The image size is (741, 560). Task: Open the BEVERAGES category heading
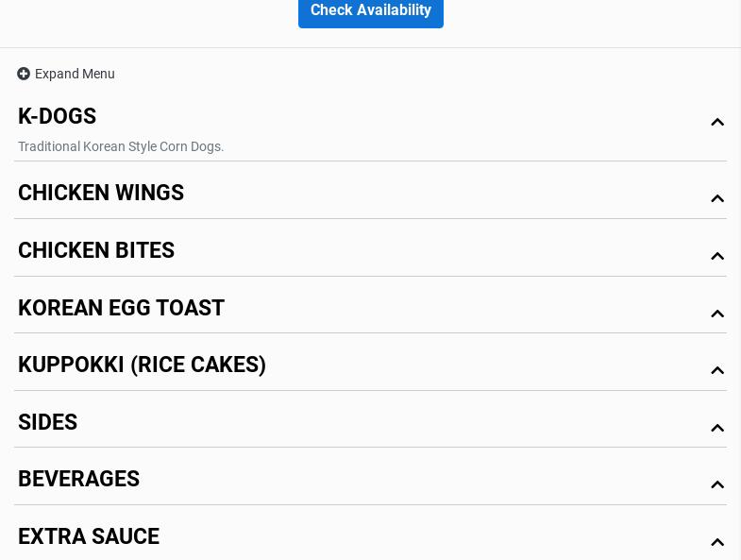(79, 479)
